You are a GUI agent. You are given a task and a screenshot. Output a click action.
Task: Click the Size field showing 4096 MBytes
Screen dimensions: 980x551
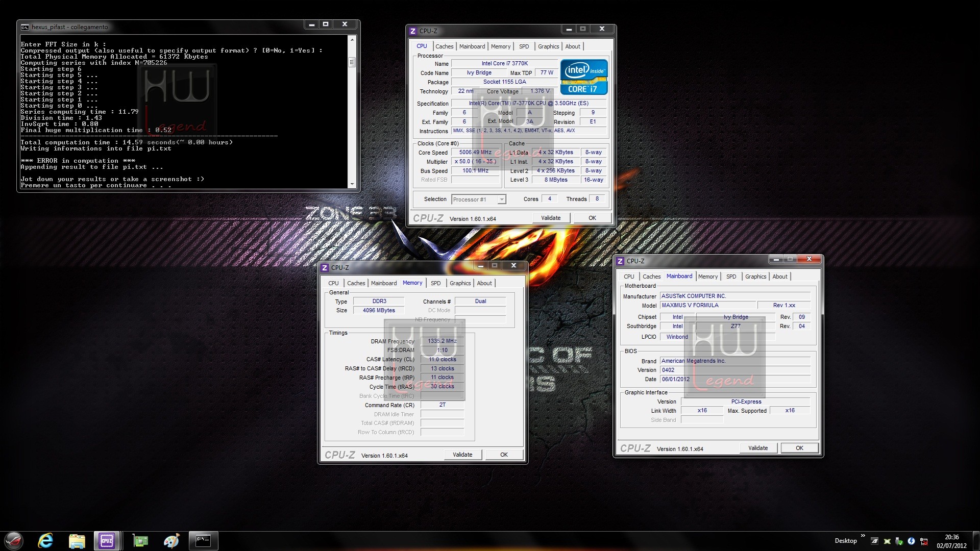(379, 311)
